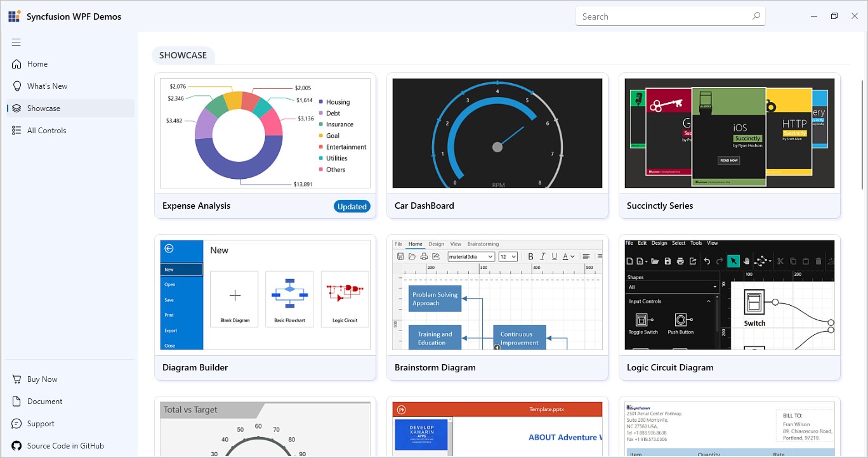Open the invoice document thumbnail

(730, 429)
